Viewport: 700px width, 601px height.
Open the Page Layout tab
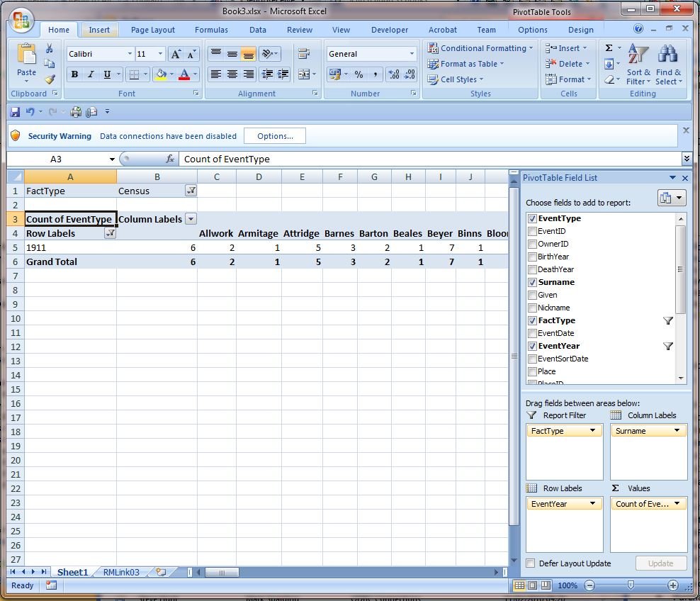tap(152, 30)
